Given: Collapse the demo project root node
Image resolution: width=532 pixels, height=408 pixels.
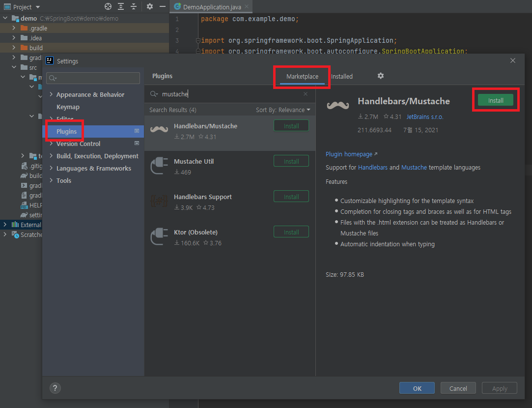Looking at the screenshot, I should tap(5, 18).
